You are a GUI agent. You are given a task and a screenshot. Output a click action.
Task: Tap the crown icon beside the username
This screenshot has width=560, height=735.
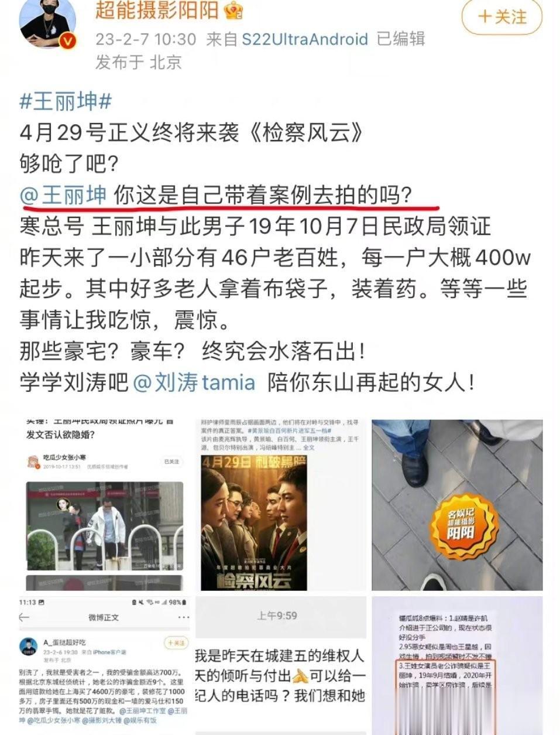(x=235, y=10)
